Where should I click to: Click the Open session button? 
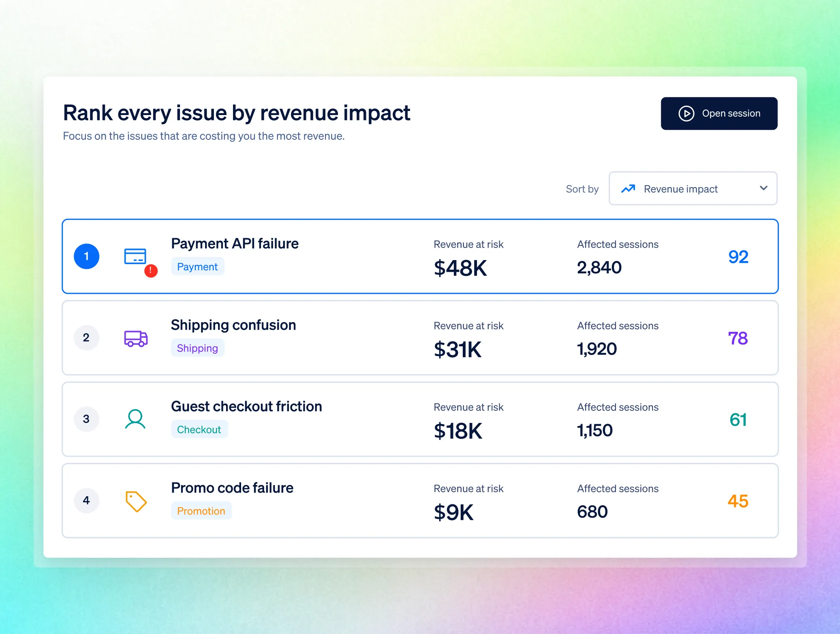[x=719, y=113]
